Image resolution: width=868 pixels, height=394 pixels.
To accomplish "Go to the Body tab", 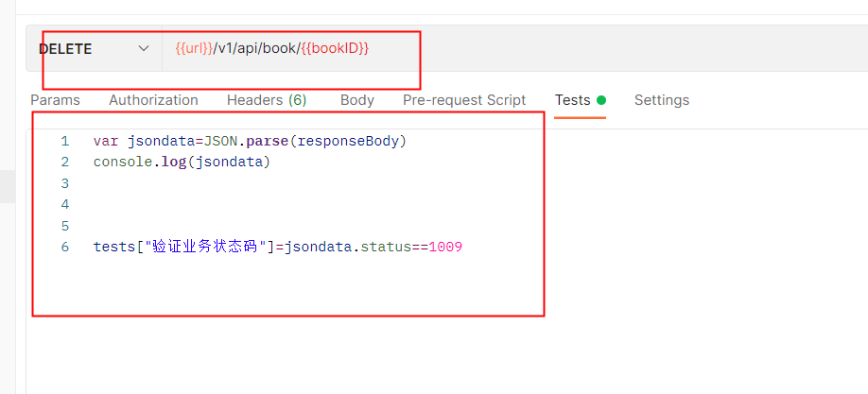I will click(357, 100).
